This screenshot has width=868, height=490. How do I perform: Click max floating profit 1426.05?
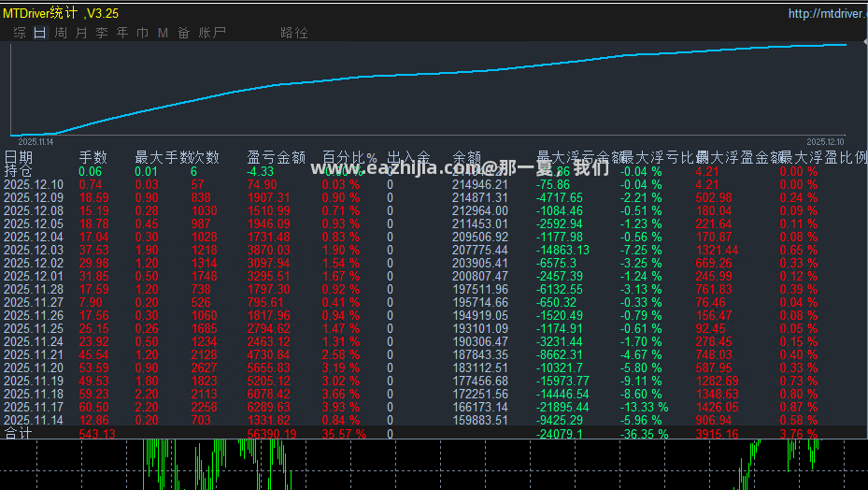coord(718,407)
